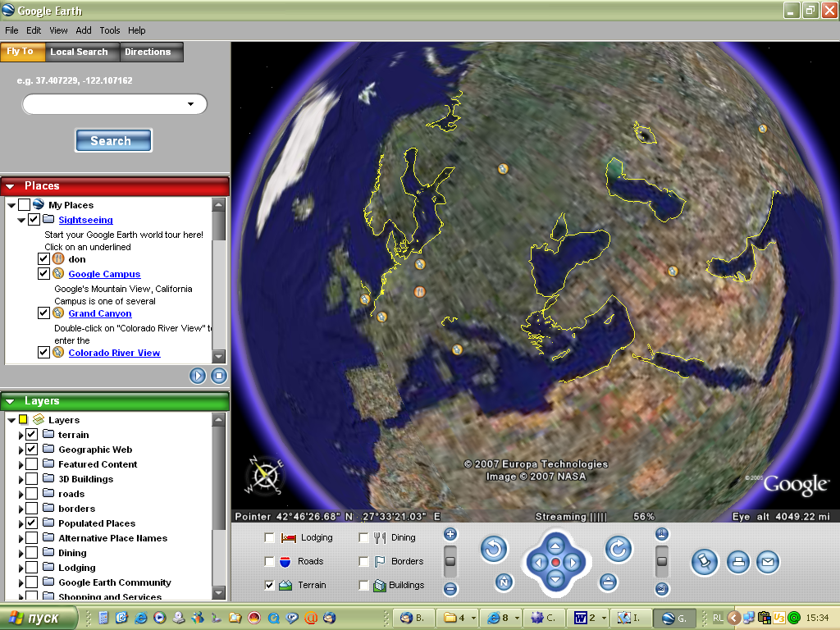Click the rotate clockwise button
Screen dimensions: 840x630
point(619,549)
